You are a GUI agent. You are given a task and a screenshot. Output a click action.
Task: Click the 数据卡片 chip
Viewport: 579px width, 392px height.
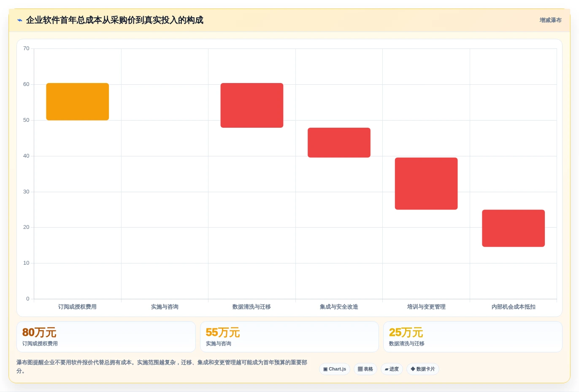point(423,369)
